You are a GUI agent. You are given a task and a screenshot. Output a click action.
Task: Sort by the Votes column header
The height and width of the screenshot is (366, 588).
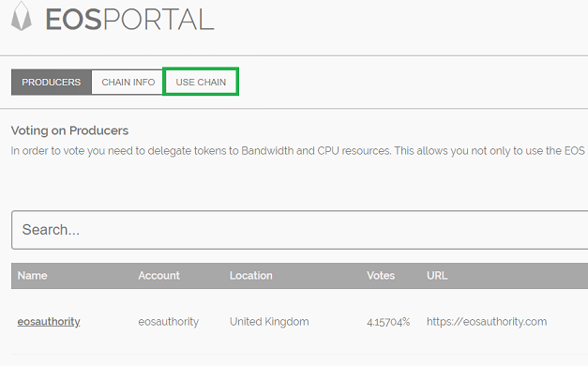[x=381, y=276]
